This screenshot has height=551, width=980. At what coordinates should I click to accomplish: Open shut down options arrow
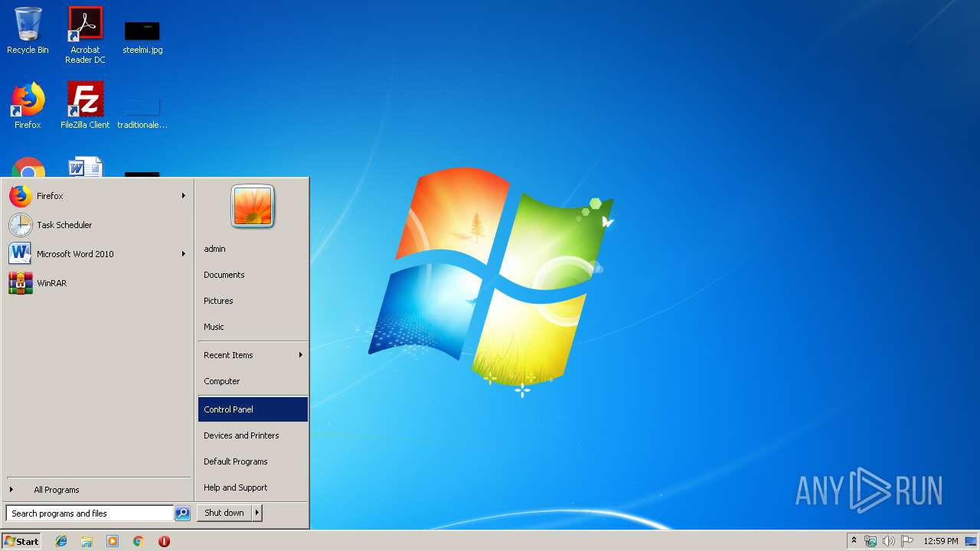point(257,513)
